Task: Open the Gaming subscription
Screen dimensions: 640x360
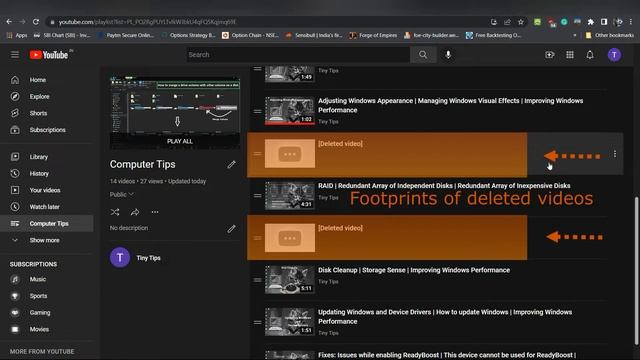Action: click(x=47, y=313)
